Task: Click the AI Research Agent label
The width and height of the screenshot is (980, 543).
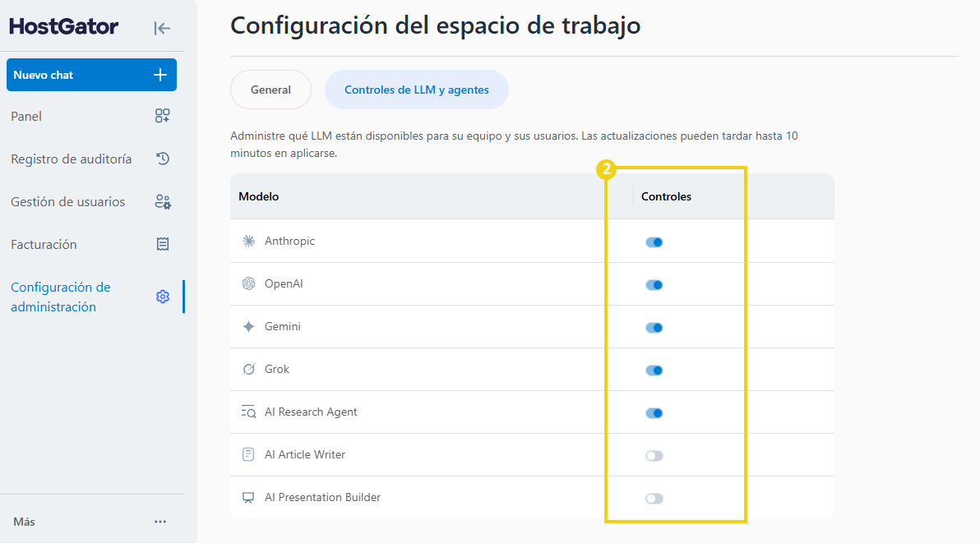Action: [311, 412]
